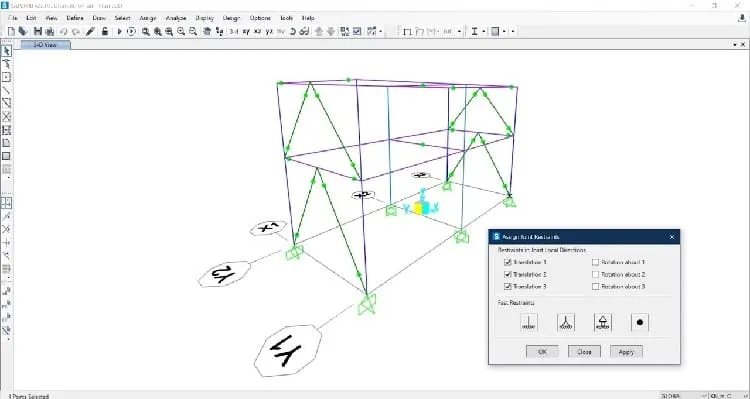This screenshot has width=750, height=399.
Task: Confirm the restraints dialog with OK
Action: [542, 352]
